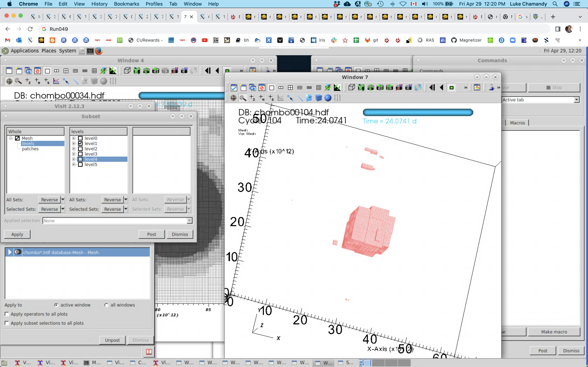Click invert background icon in Window 7
Image resolution: width=588 pixels, height=367 pixels.
pos(337,88)
